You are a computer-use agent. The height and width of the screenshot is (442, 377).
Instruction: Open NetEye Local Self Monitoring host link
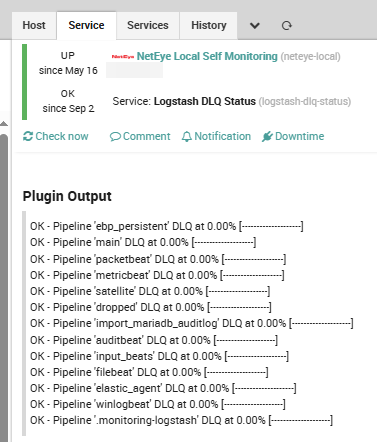pos(207,57)
